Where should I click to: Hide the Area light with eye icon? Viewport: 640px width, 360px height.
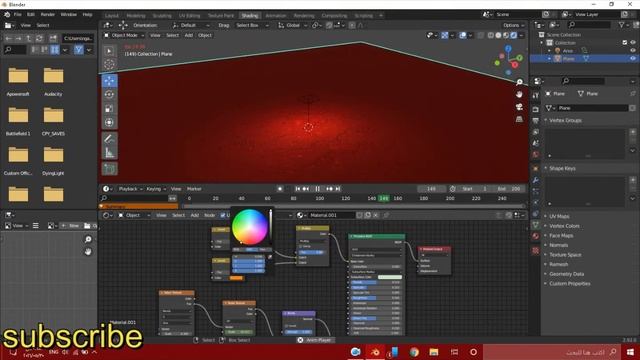(633, 51)
